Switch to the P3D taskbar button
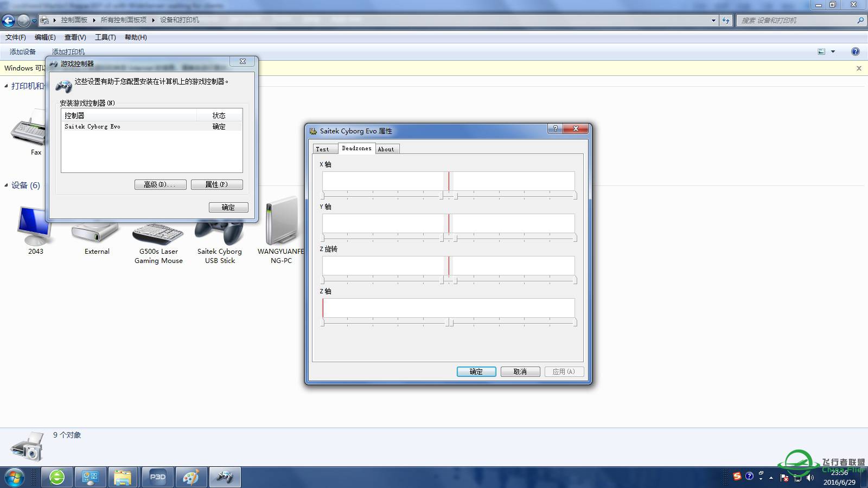This screenshot has height=488, width=868. coord(157,477)
